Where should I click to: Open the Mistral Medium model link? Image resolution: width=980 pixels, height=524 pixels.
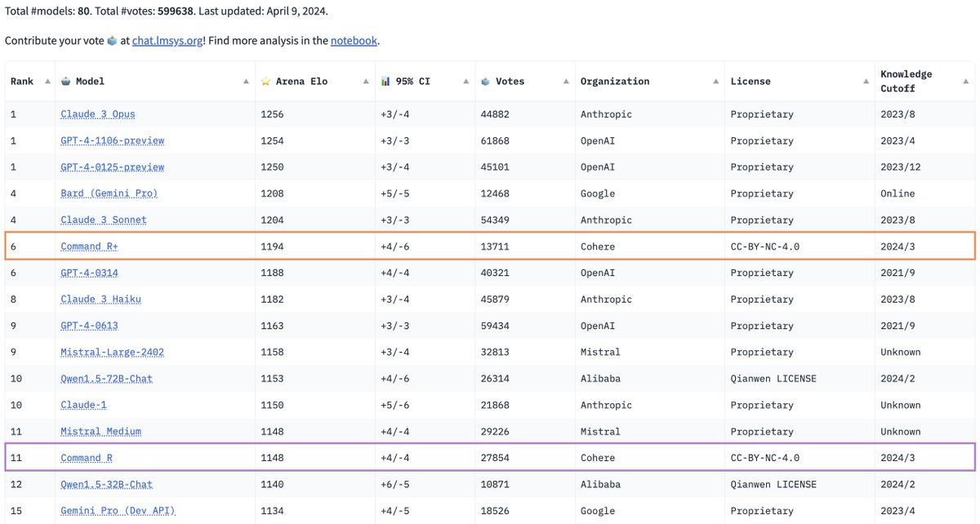pos(100,431)
